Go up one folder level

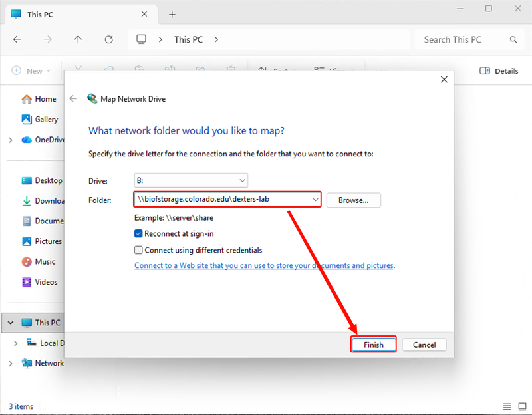click(78, 39)
